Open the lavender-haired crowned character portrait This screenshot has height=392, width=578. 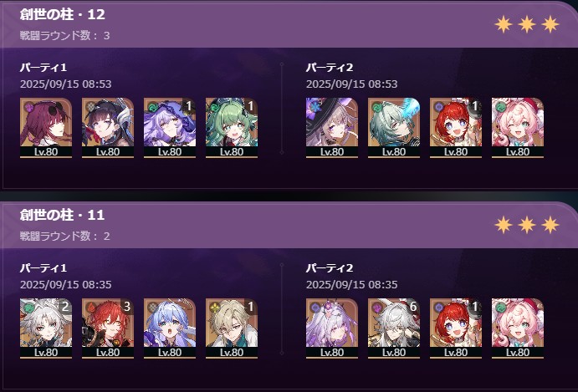332,328
